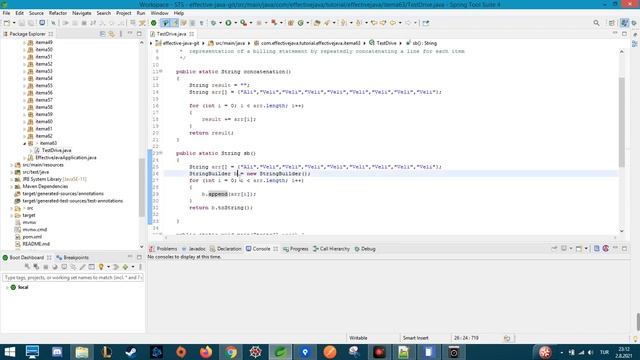
Task: Toggle Mark Occurrences highlighted toolbar button
Action: (175, 23)
